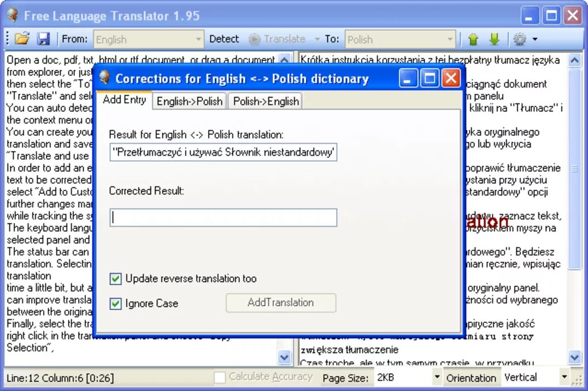Save translation with the floppy disk icon
This screenshot has width=588, height=391.
[x=43, y=39]
